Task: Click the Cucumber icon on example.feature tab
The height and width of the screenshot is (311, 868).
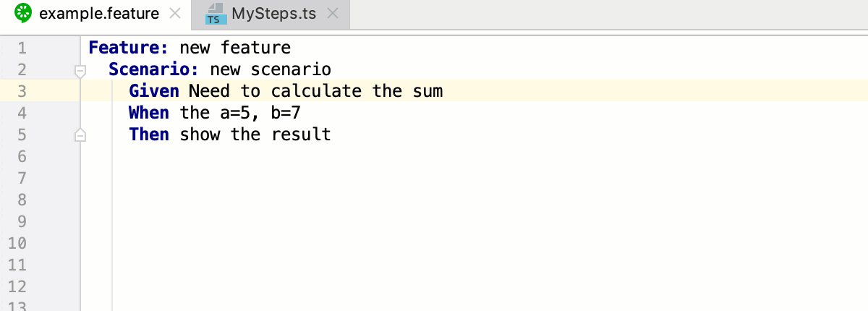Action: [23, 13]
